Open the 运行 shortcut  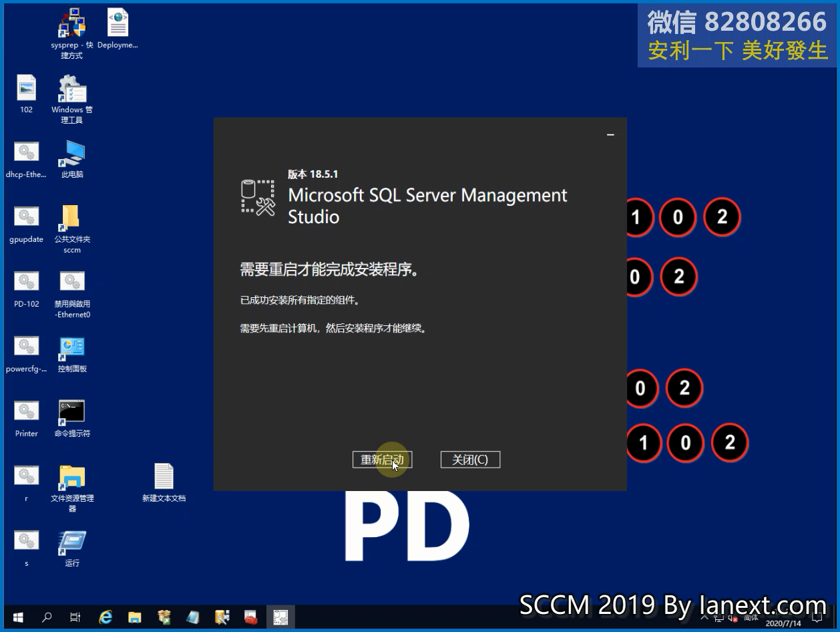(72, 548)
